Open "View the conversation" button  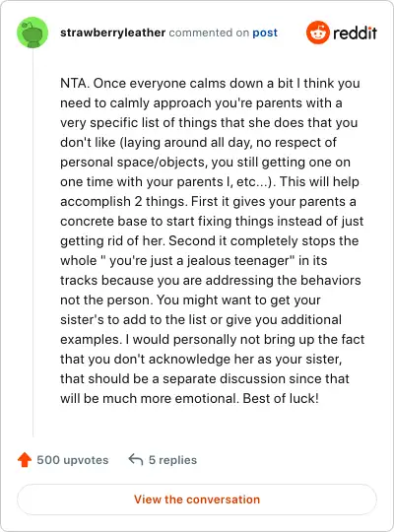click(x=197, y=499)
